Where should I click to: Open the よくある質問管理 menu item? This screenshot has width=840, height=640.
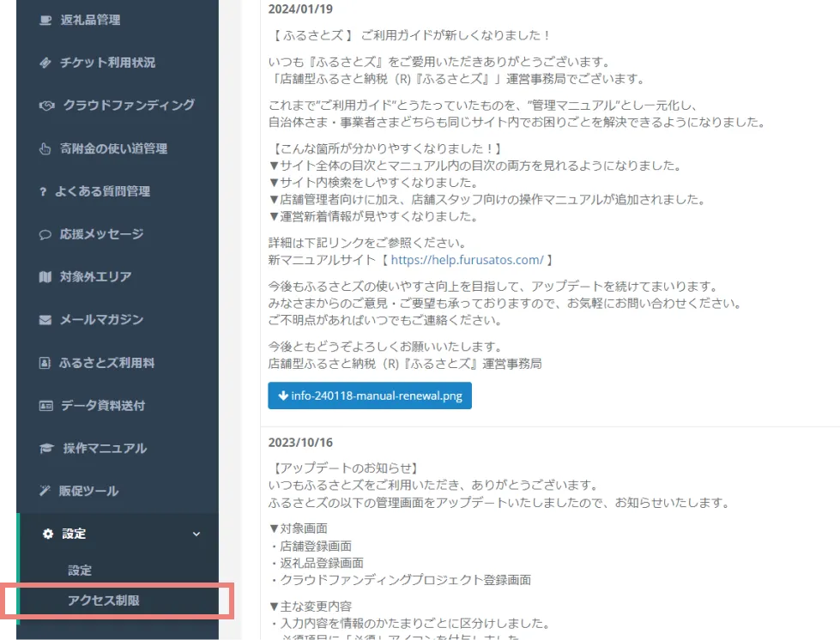tap(102, 191)
